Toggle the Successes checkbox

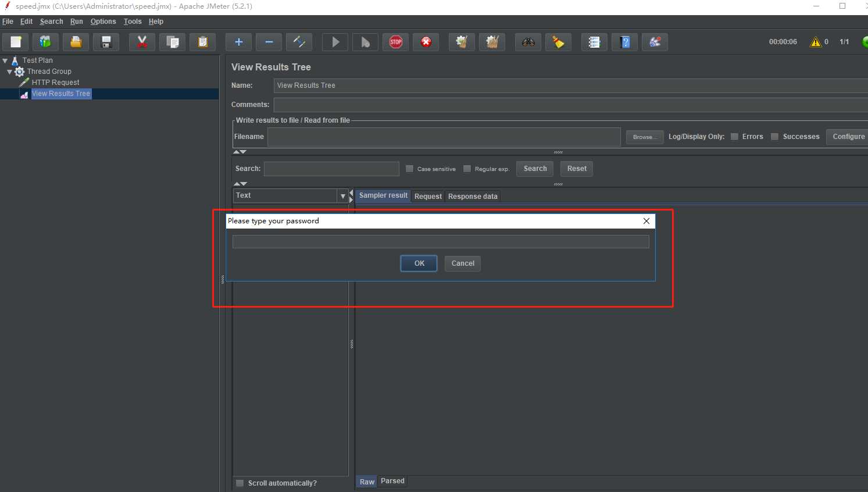[x=774, y=137]
